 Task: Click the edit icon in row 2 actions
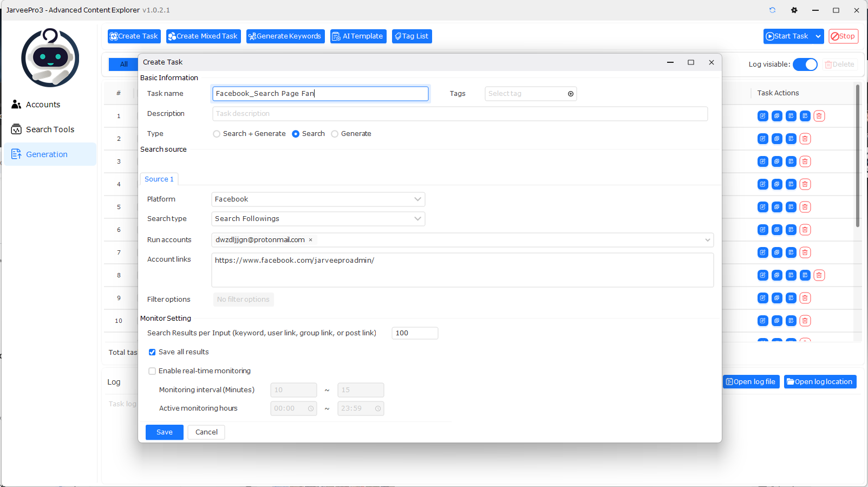click(x=762, y=139)
